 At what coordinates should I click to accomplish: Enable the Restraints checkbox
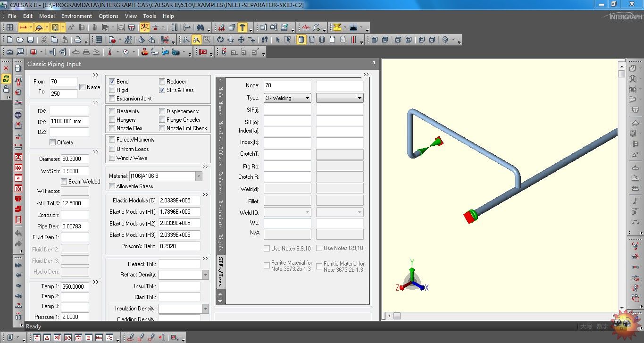[112, 111]
